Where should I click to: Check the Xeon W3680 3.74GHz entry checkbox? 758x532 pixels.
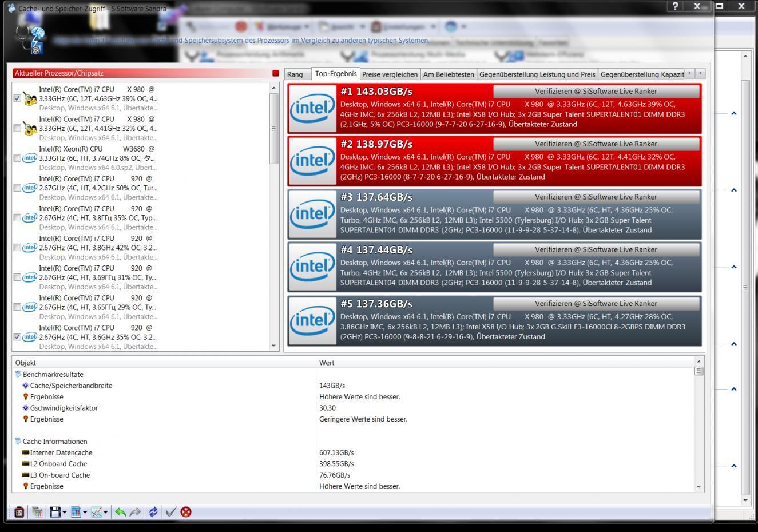[17, 158]
